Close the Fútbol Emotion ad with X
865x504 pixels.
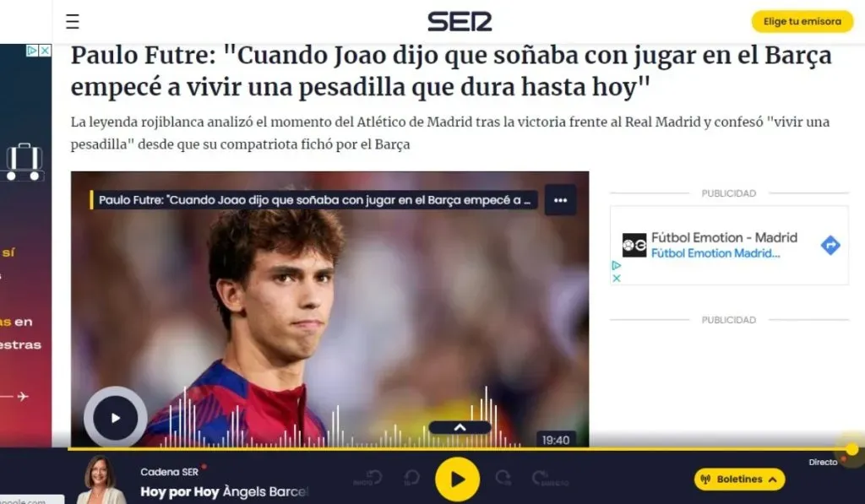(617, 278)
